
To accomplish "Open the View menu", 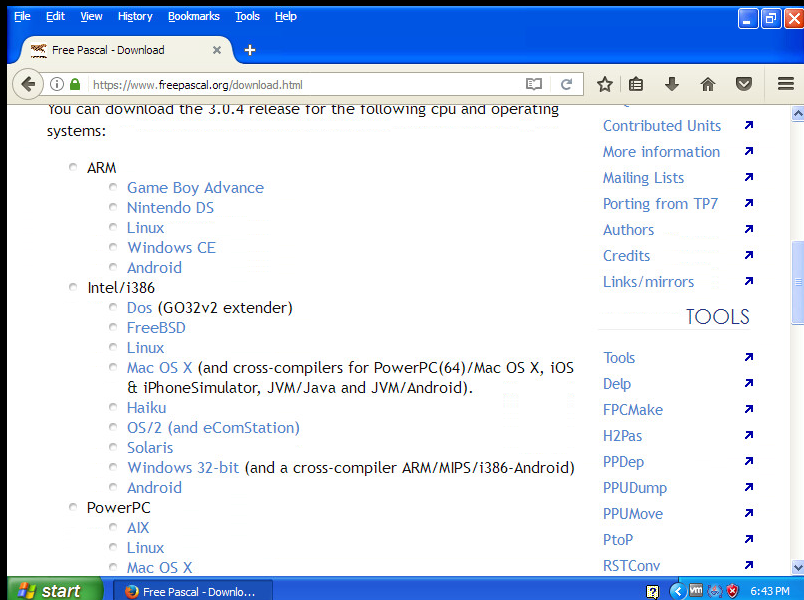I will pyautogui.click(x=91, y=16).
